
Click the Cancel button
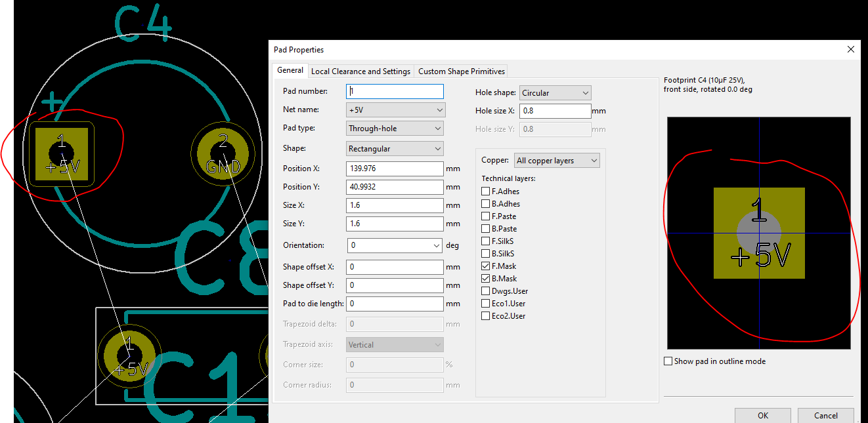pos(826,415)
